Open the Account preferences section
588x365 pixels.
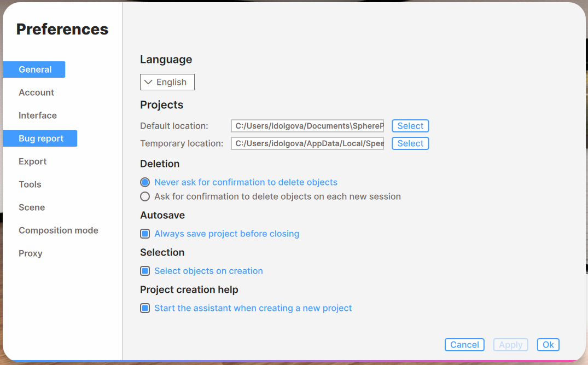pyautogui.click(x=36, y=92)
